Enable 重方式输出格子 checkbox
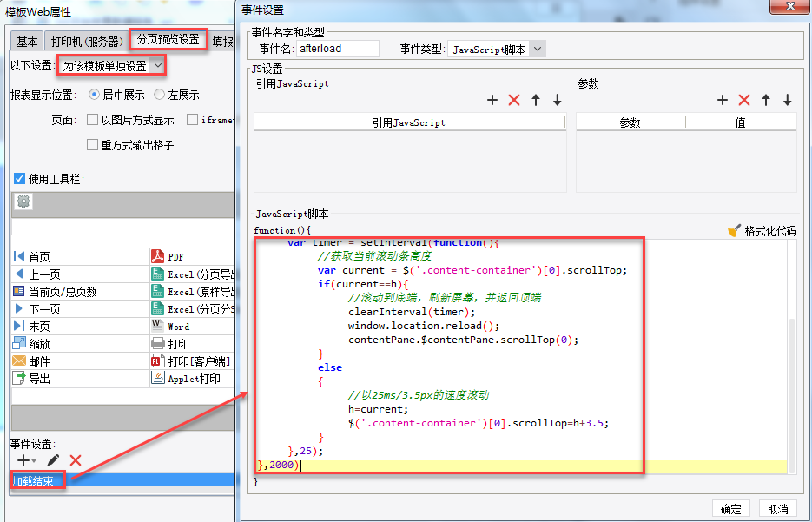This screenshot has height=522, width=812. (x=92, y=144)
